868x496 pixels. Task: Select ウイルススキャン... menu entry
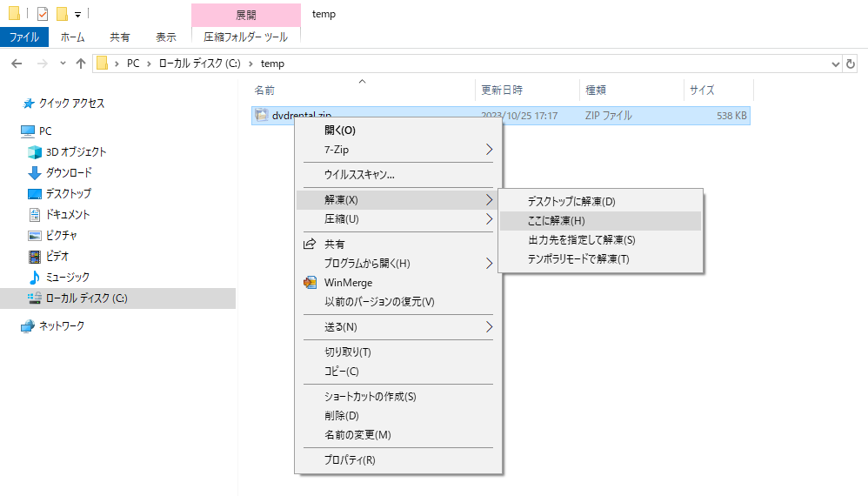point(398,175)
